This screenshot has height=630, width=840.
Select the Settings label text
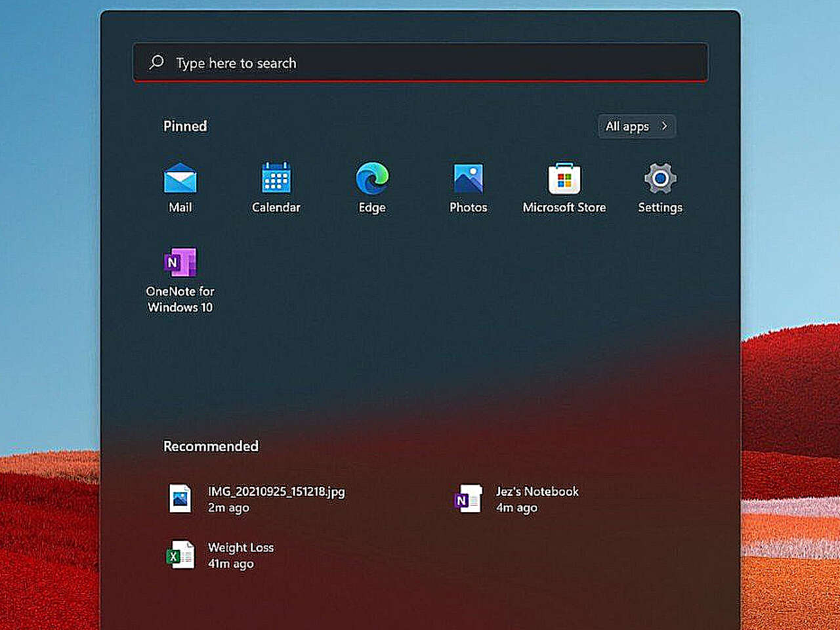click(660, 207)
